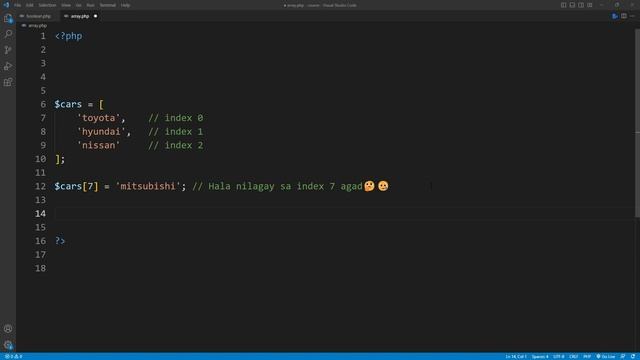The image size is (640, 360).
Task: Open the Explorer view in activity bar
Action: (8, 18)
